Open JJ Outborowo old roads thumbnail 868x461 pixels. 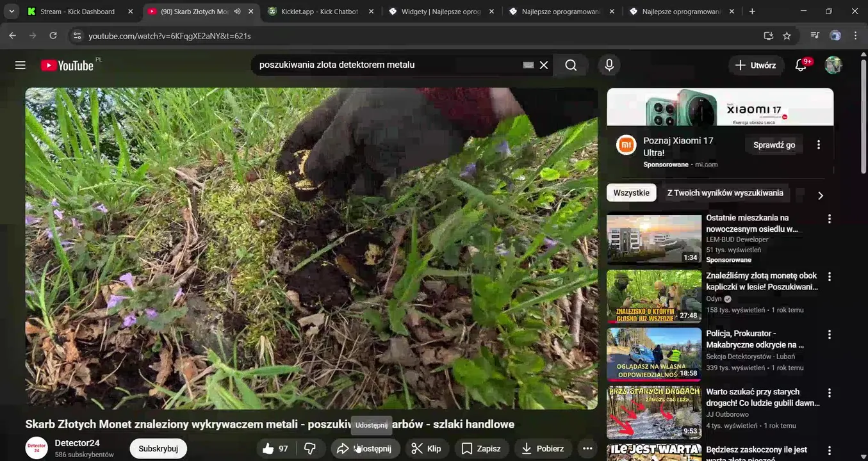(654, 412)
